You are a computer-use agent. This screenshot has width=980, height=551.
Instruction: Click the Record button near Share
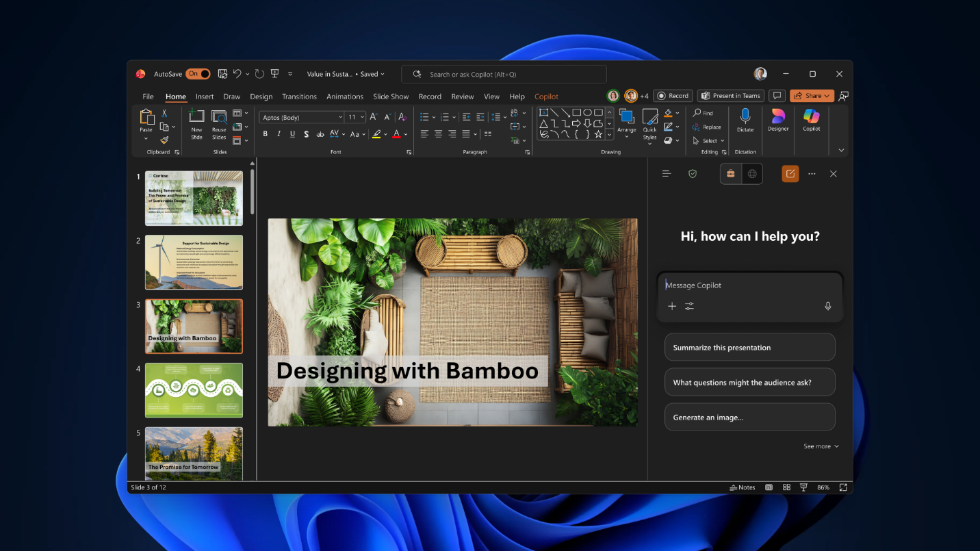673,96
